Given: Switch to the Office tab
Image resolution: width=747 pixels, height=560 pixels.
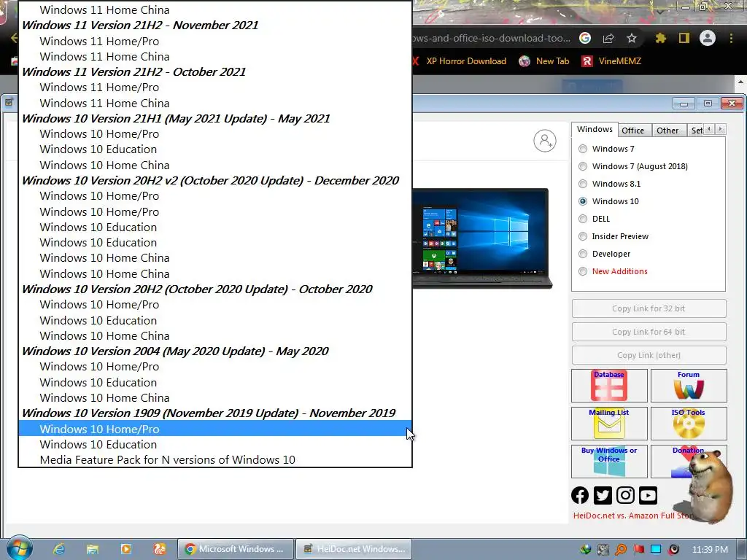Looking at the screenshot, I should coord(632,131).
